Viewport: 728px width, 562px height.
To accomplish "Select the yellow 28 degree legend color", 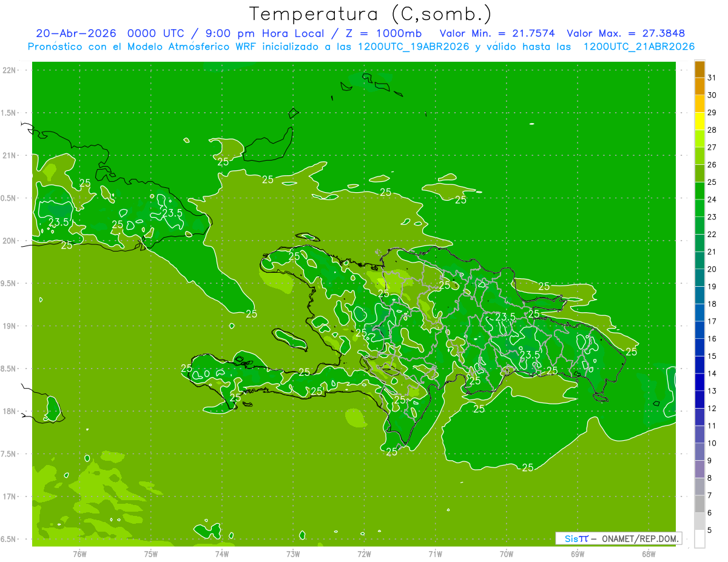I will pos(699,121).
